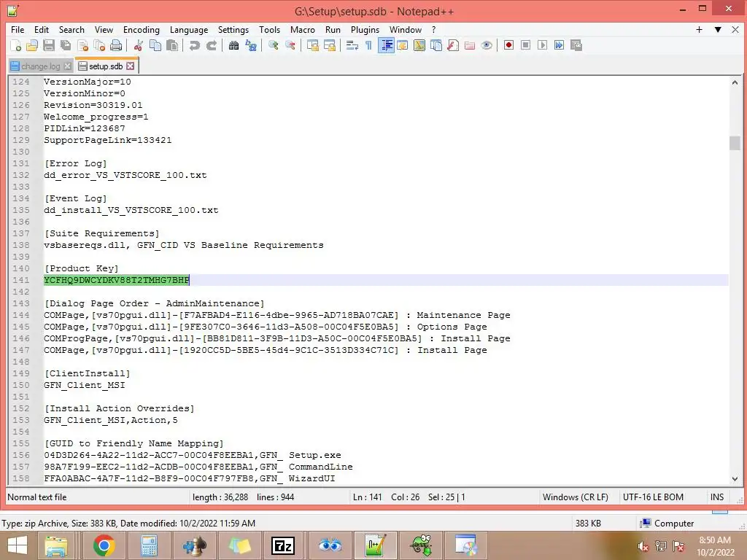Viewport: 747px width, 560px height.
Task: Click the UTF-16 LE BOM encoding status
Action: 653,497
